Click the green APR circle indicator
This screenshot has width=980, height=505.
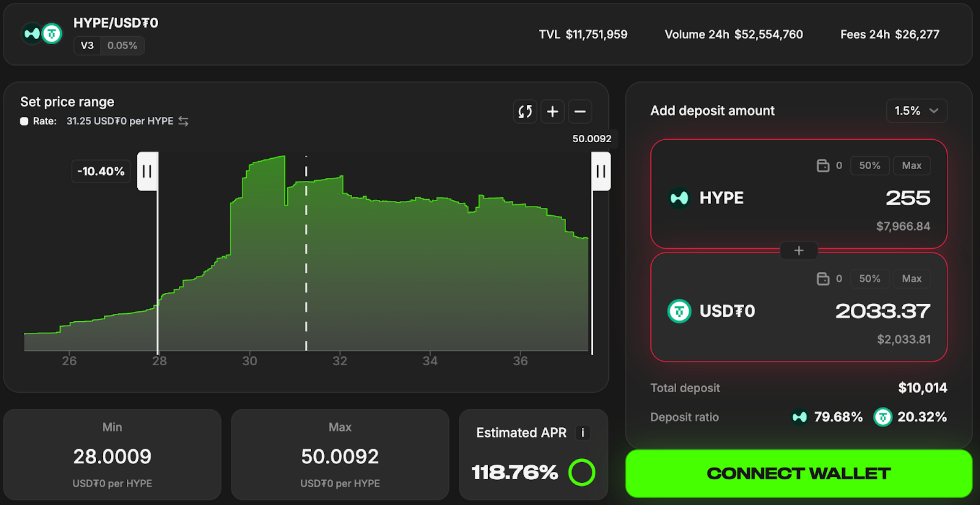click(581, 473)
